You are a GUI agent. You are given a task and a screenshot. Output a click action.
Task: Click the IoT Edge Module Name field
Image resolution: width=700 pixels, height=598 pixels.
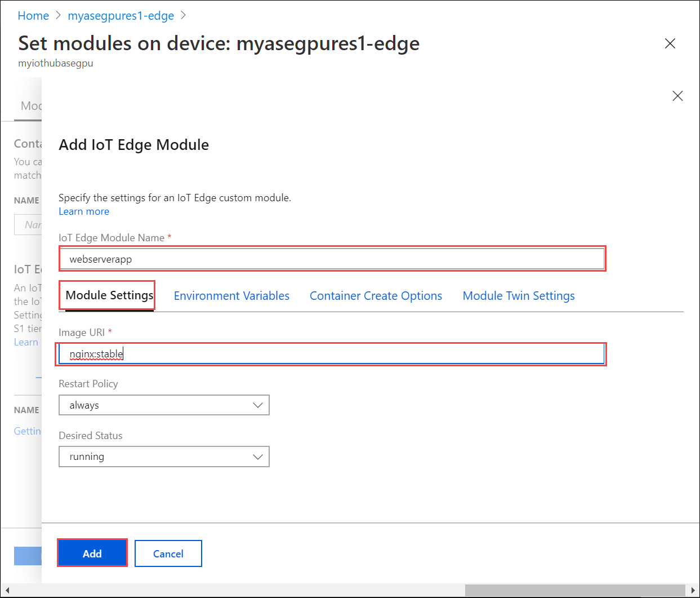point(332,259)
